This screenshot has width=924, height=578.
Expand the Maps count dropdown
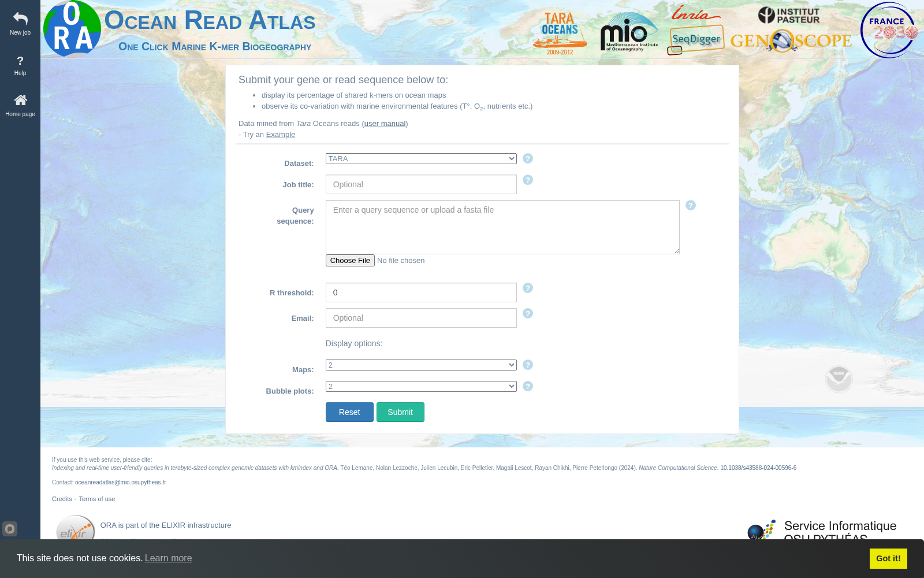tap(421, 365)
